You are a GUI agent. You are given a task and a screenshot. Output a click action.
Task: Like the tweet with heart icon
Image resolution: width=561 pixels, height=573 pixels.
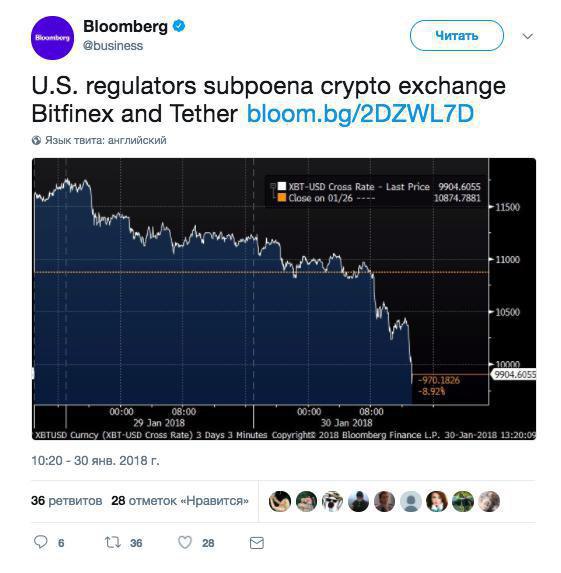point(185,542)
